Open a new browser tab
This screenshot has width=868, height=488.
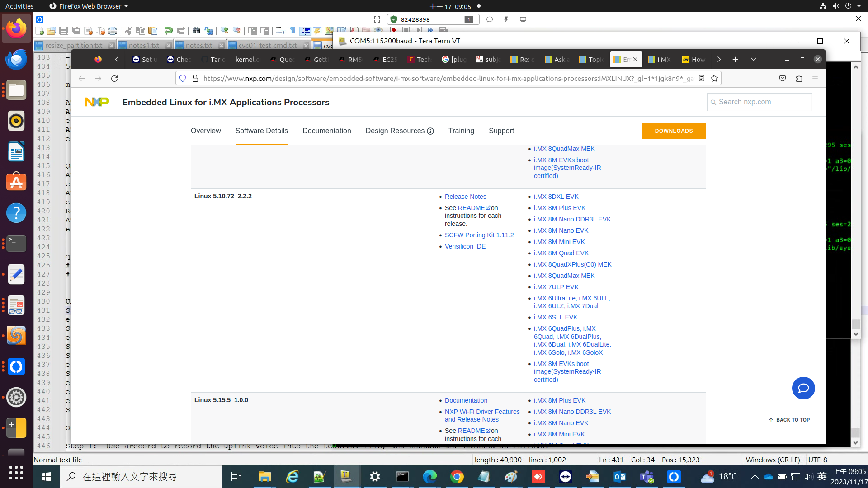coord(735,60)
